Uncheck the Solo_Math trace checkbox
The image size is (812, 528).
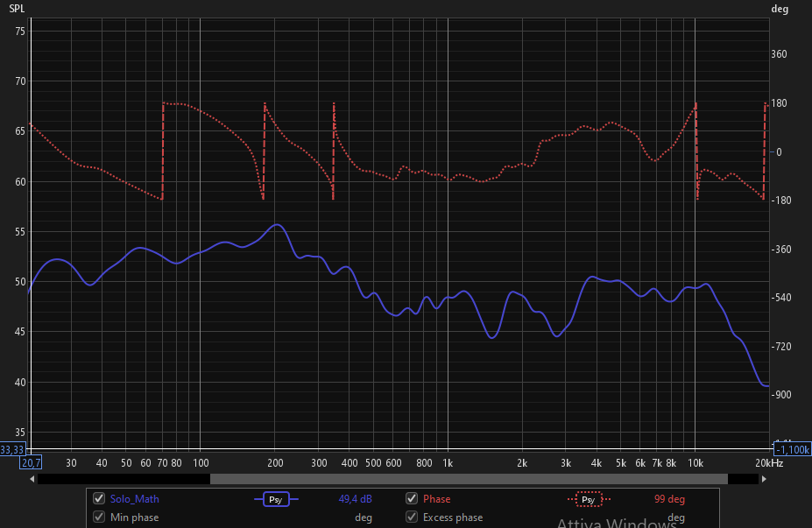[x=99, y=498]
